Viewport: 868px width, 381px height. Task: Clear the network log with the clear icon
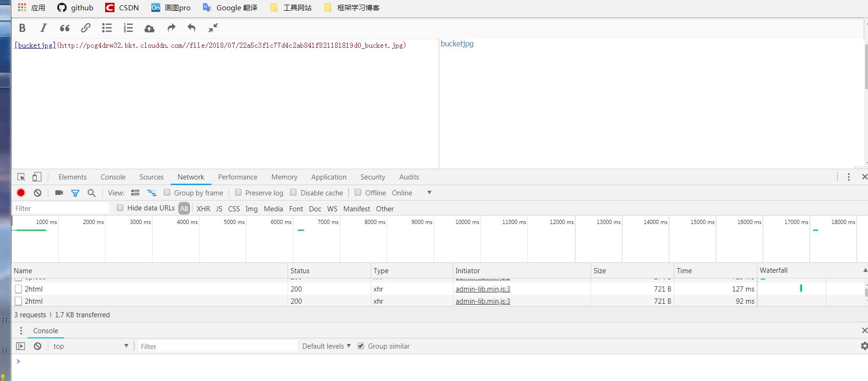(38, 193)
